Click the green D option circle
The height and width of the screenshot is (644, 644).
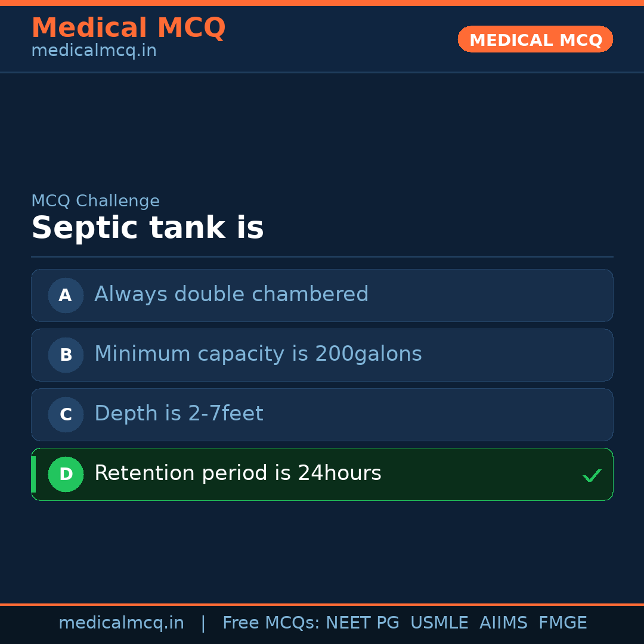(x=66, y=474)
